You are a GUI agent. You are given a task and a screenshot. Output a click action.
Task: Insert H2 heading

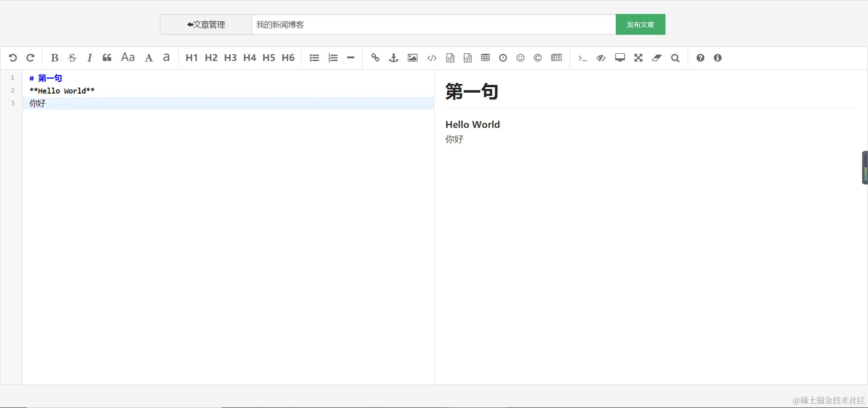click(211, 58)
